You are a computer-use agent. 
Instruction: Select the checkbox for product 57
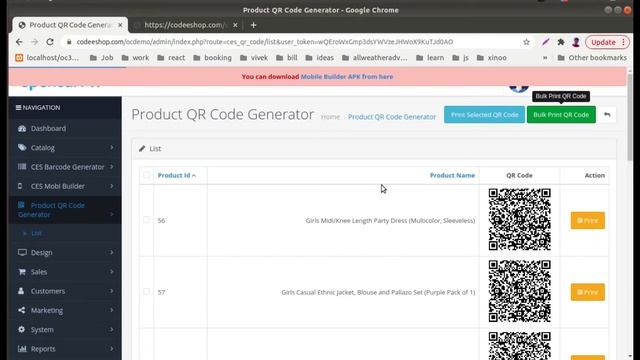tap(146, 291)
